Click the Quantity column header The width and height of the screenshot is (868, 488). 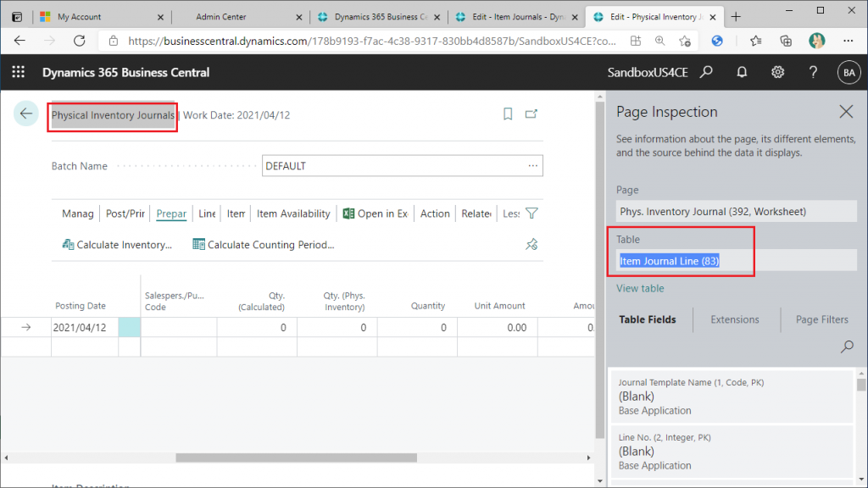tap(428, 305)
